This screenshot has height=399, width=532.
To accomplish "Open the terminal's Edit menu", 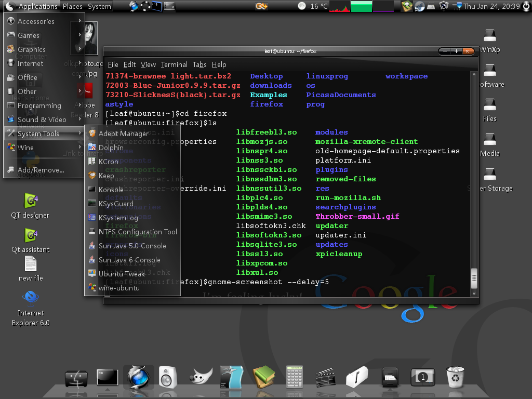I will coord(129,64).
